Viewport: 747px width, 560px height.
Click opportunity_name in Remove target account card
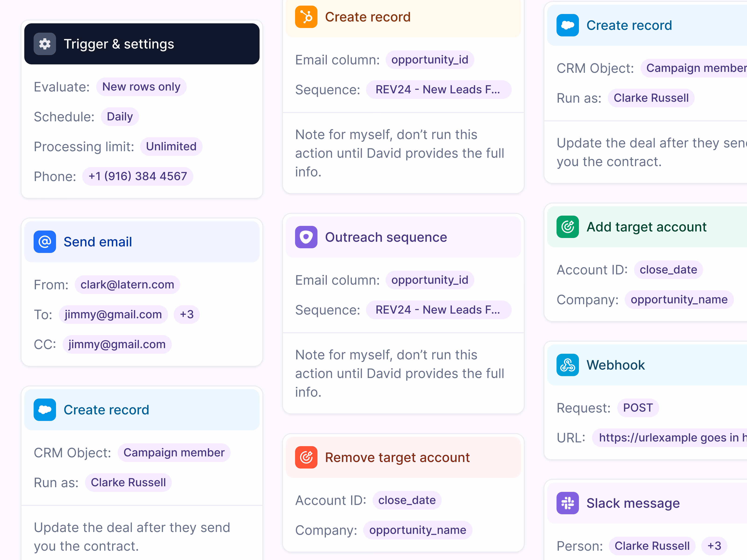click(418, 530)
